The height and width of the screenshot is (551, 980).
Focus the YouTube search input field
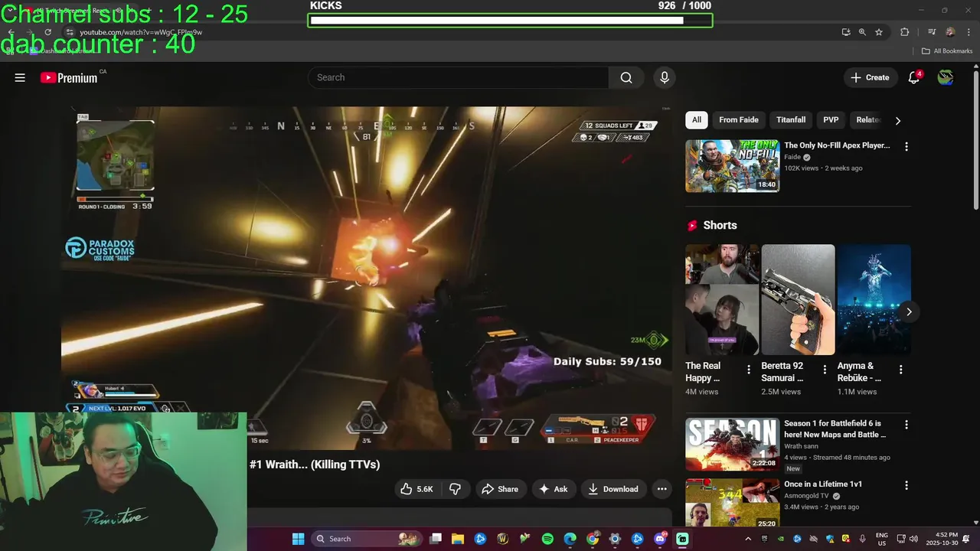coord(458,77)
